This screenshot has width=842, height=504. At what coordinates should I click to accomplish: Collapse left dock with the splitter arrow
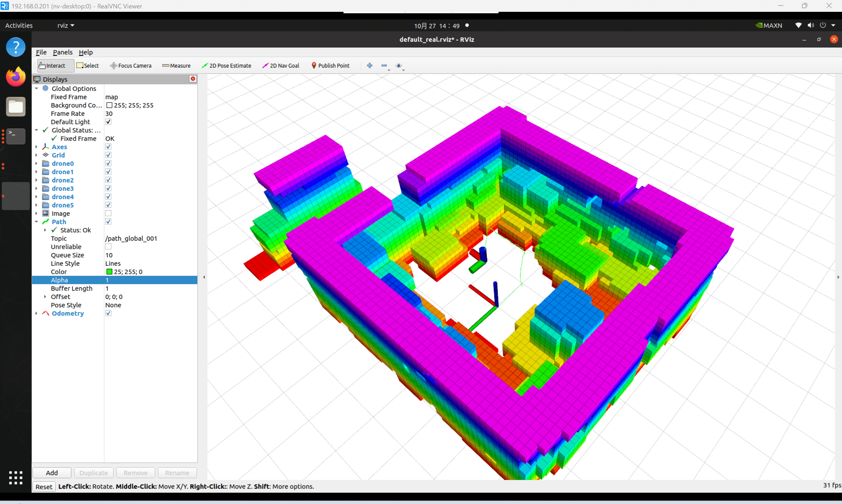tap(204, 277)
